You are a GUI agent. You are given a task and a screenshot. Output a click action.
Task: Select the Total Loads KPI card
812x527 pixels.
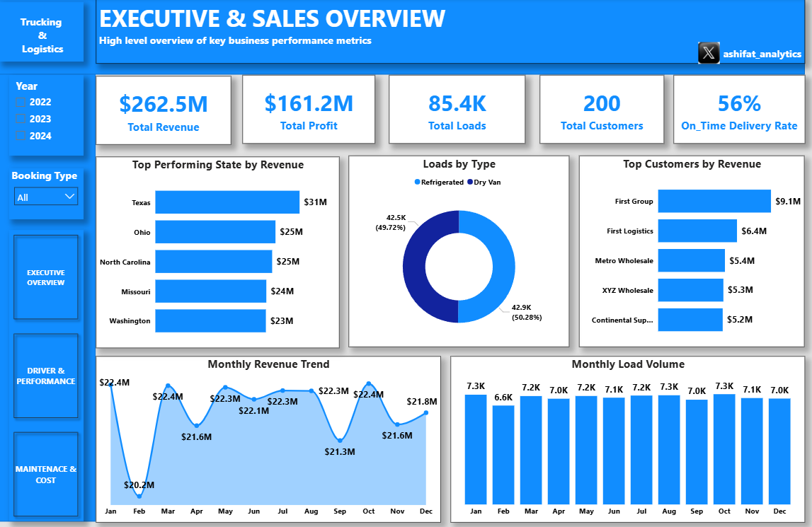tap(457, 109)
